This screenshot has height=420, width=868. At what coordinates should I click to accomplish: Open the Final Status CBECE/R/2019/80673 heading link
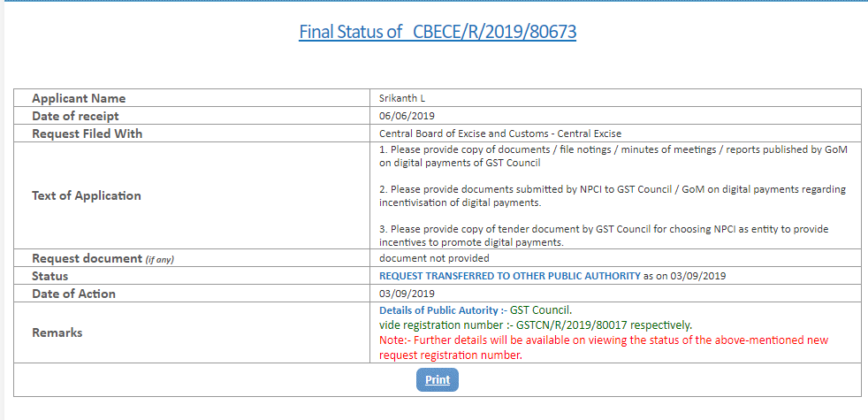438,32
